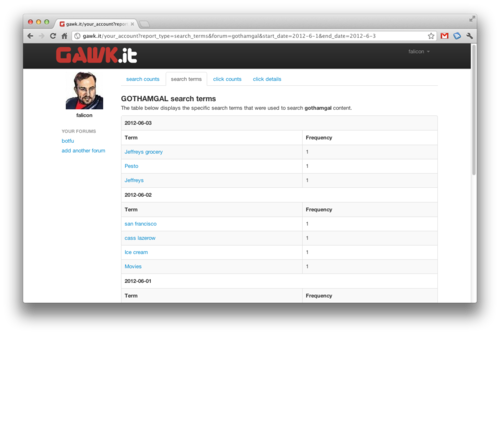The width and height of the screenshot is (500, 443).
Task: Click the page vertical scrollbar
Action: tap(474, 109)
